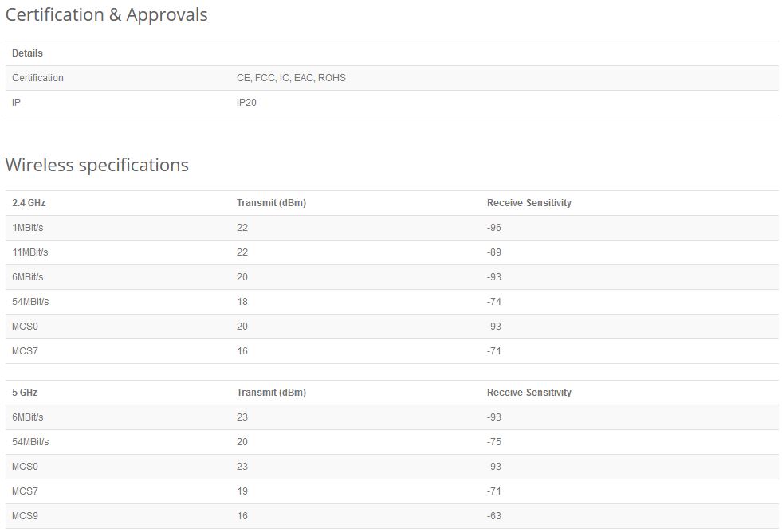The height and width of the screenshot is (532, 782).
Task: Click the 5 GHz Receive Sensitivity header
Action: coord(529,393)
